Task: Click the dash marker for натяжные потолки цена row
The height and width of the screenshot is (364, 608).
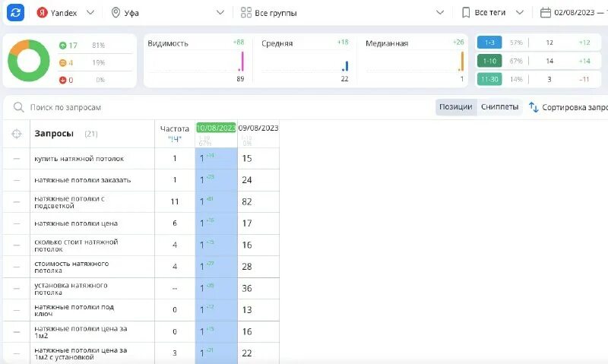Action: pyautogui.click(x=16, y=223)
